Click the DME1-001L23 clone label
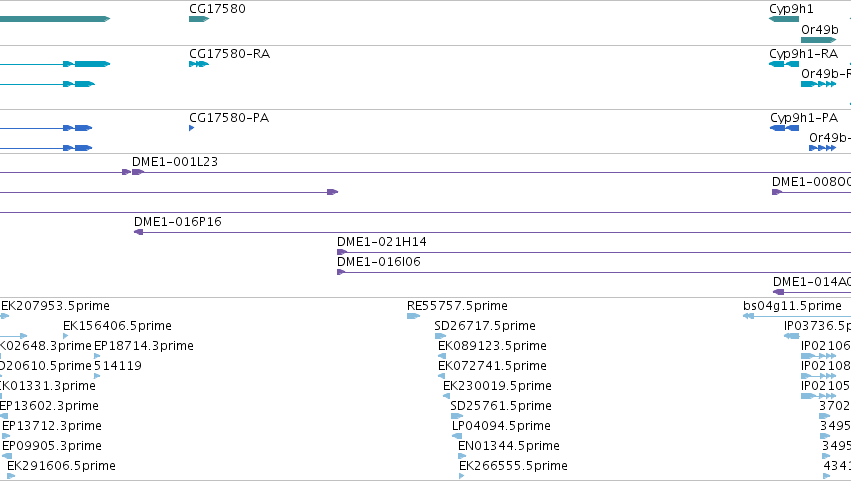Image resolution: width=851 pixels, height=481 pixels. 175,162
